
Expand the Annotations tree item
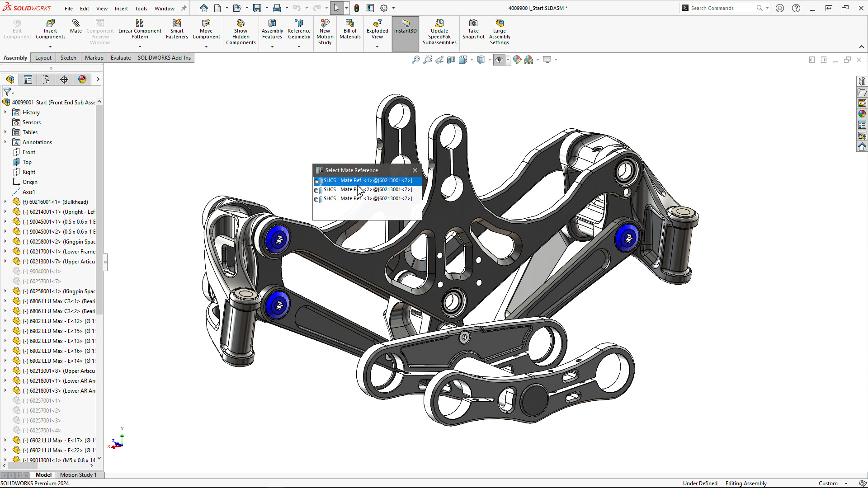click(5, 142)
